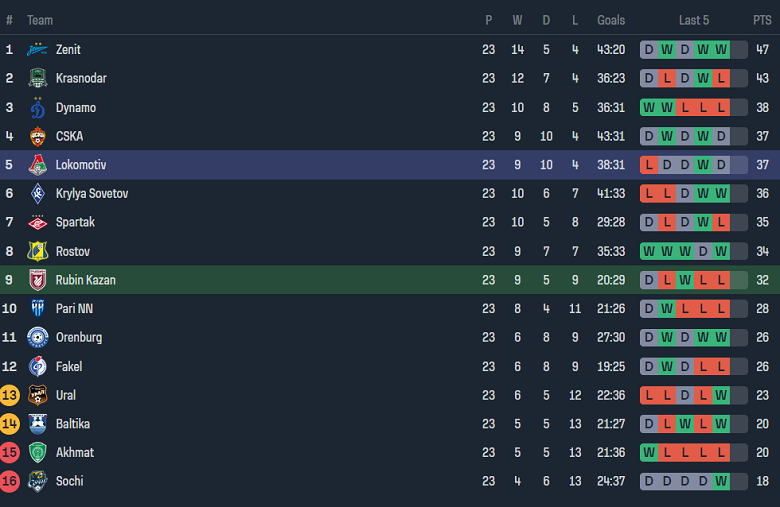The height and width of the screenshot is (507, 780).
Task: Open the Orenburg team name link
Action: tap(79, 337)
